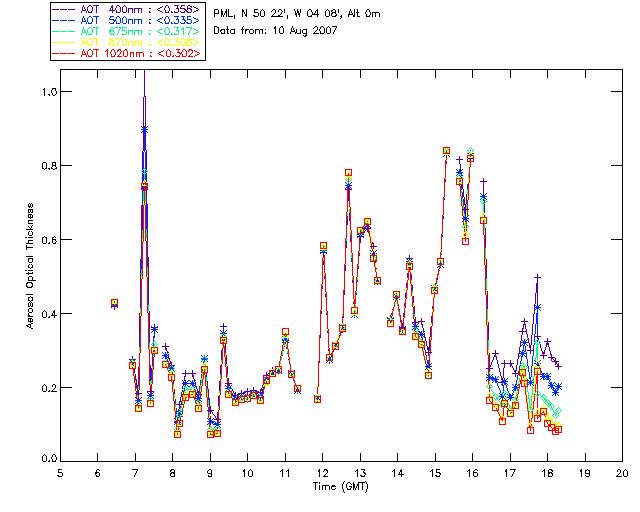Click the y-axis tick label 0.4

tap(49, 314)
